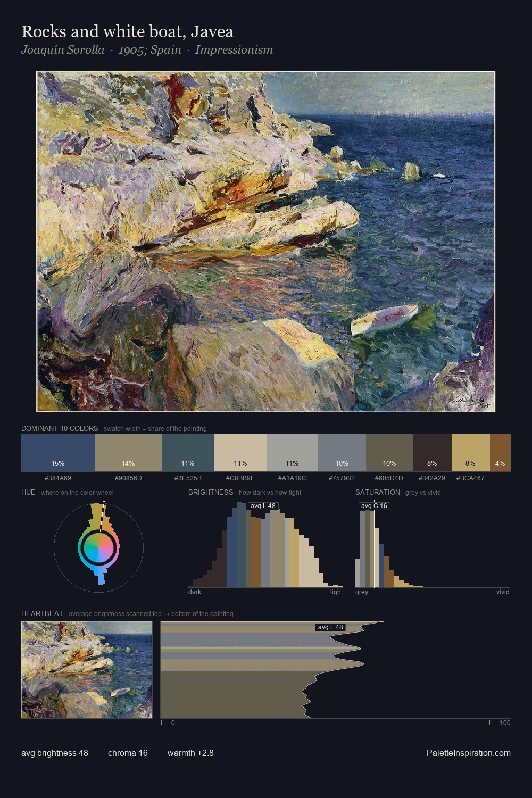Click the #C8BB9F cream swatch

240,453
